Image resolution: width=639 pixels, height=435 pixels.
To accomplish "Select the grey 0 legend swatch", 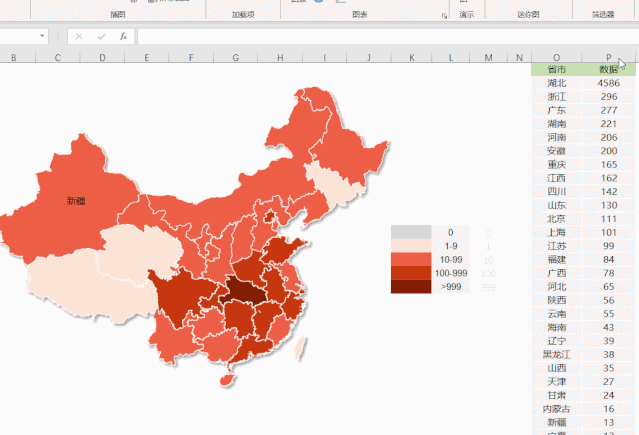I will coord(411,232).
